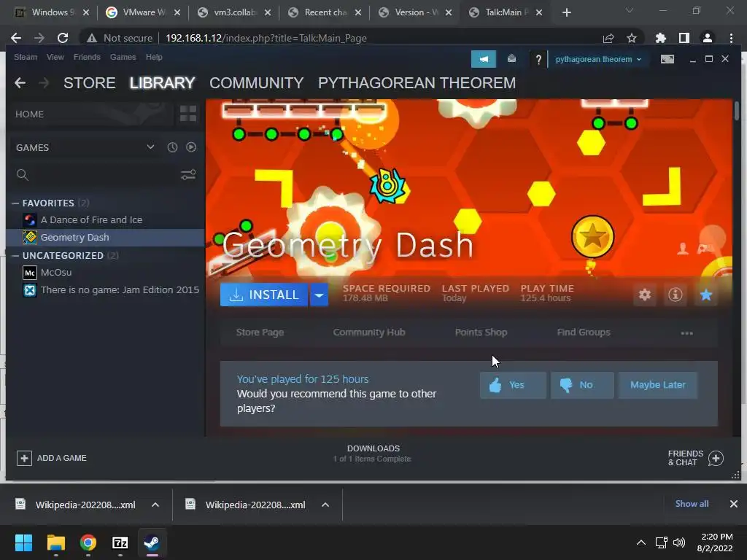
Task: Click ADD A GAME plus icon
Action: click(24, 458)
